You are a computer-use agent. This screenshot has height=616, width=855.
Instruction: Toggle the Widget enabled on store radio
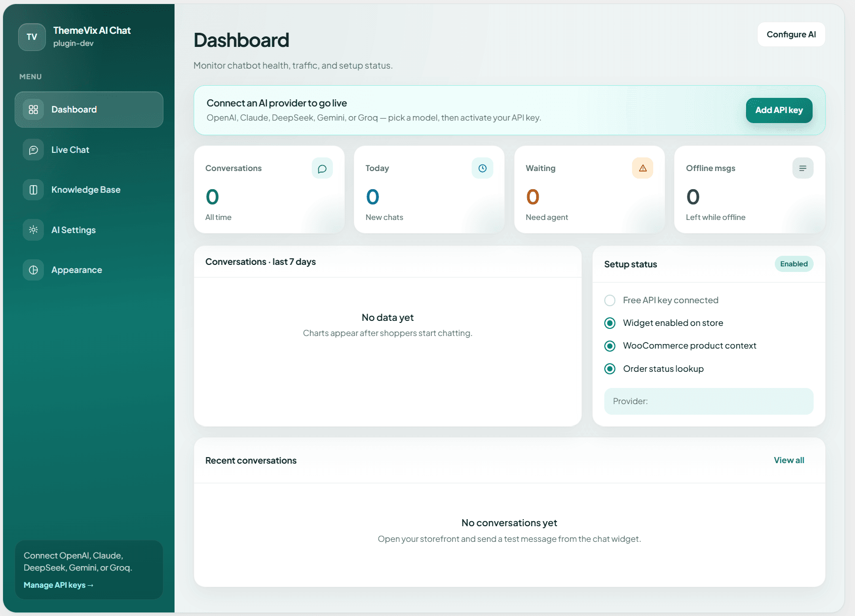tap(610, 323)
